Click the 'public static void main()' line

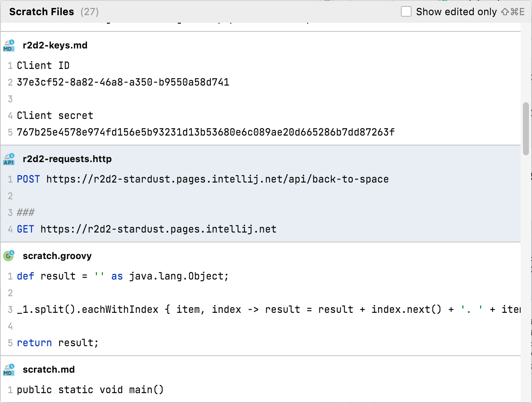(x=90, y=390)
